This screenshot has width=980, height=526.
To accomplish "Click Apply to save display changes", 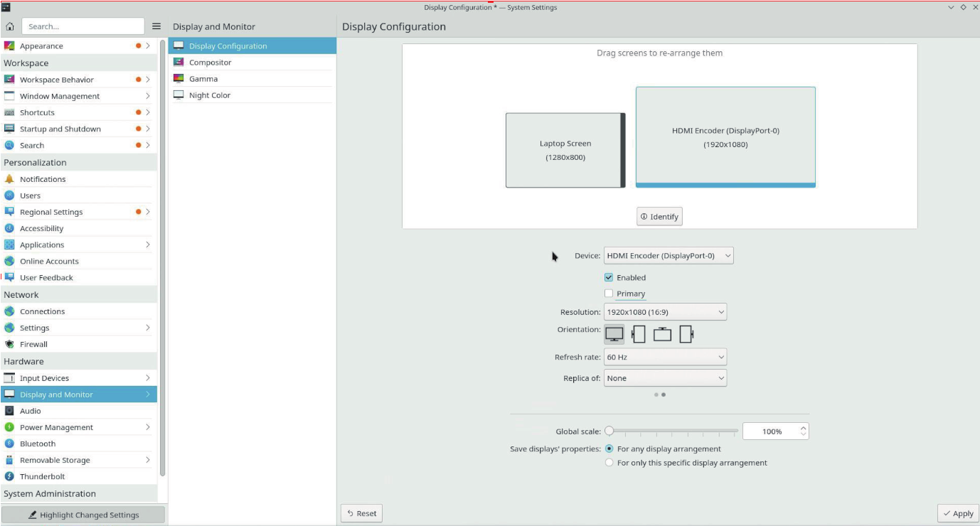I will click(x=958, y=513).
